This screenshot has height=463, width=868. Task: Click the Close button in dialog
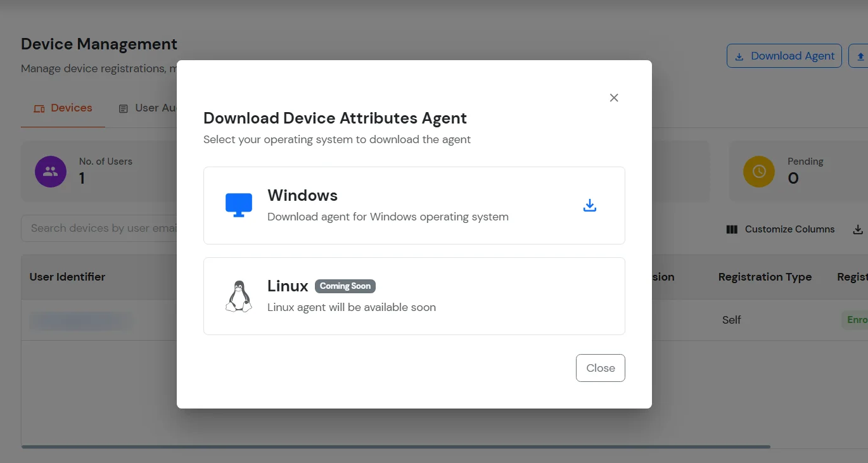pos(601,368)
